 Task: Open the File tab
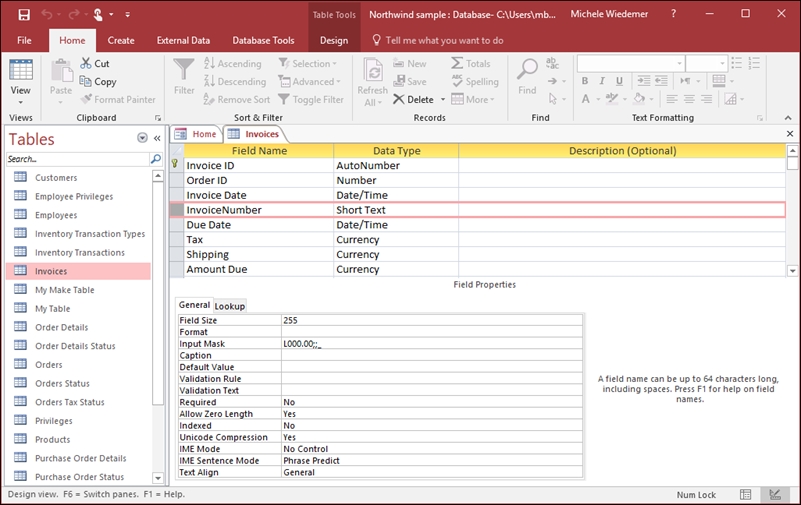tap(24, 40)
